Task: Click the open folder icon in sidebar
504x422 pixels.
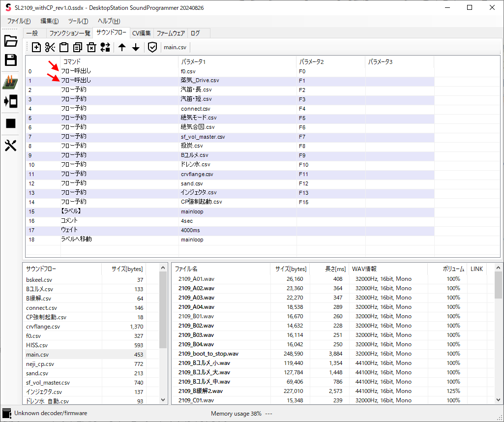Action: point(11,41)
